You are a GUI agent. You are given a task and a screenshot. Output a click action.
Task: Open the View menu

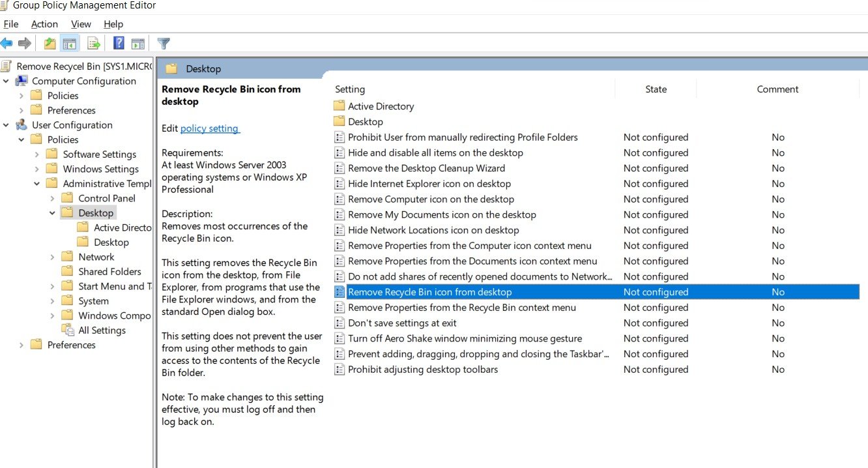coord(81,24)
